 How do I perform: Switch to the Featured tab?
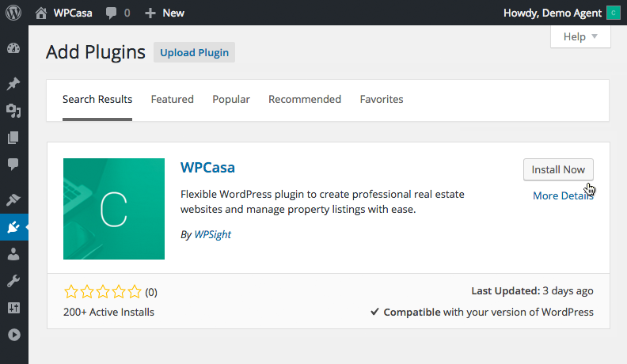[173, 100]
